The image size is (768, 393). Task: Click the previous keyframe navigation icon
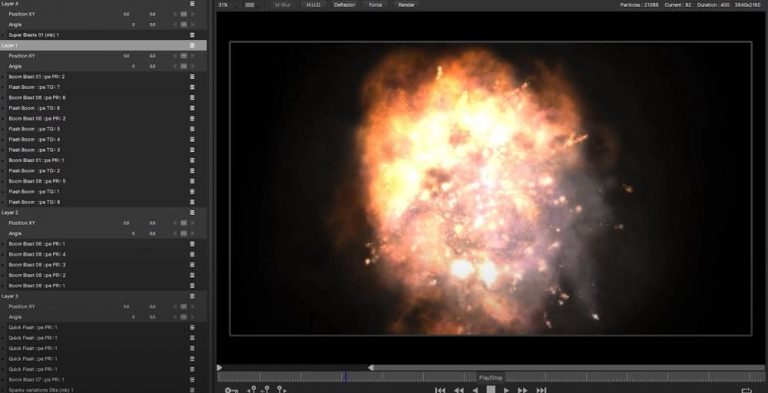[x=252, y=390]
